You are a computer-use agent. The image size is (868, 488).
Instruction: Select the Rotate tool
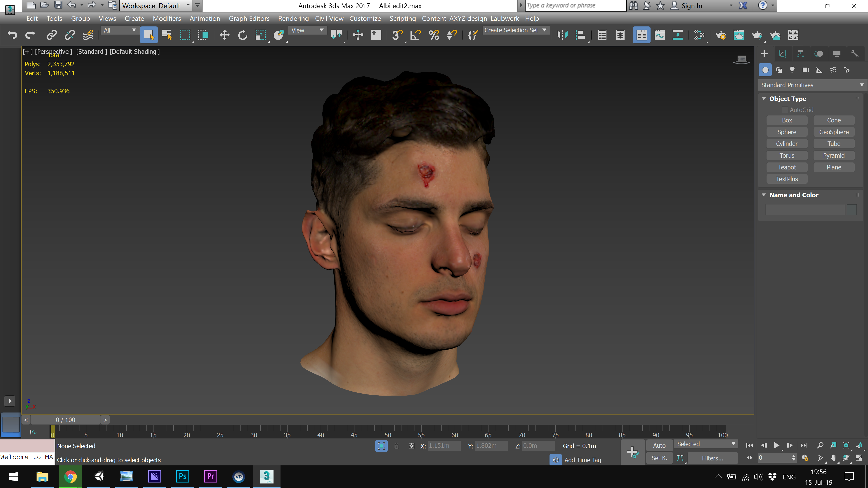pyautogui.click(x=243, y=35)
